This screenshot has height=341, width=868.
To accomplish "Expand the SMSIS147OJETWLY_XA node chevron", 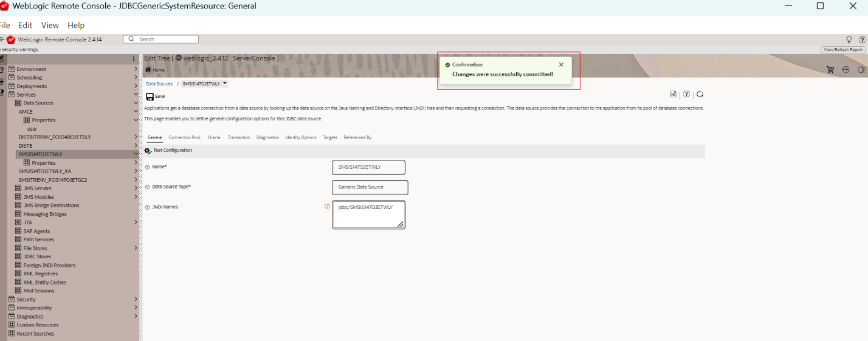I will click(x=136, y=171).
